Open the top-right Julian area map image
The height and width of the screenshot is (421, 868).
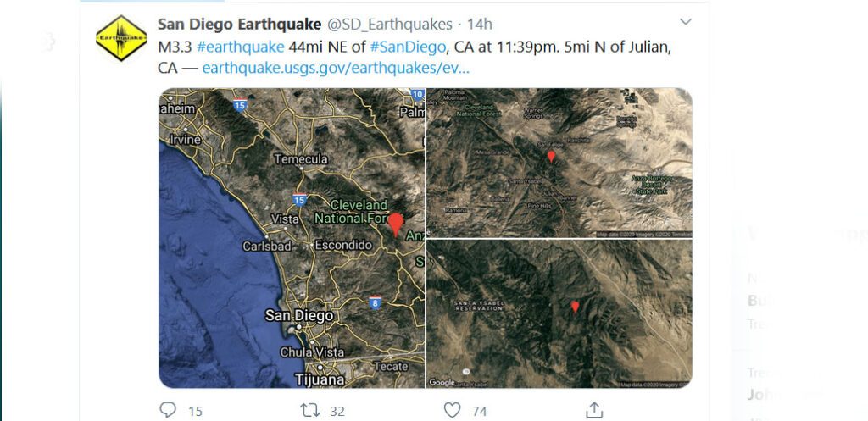[559, 163]
